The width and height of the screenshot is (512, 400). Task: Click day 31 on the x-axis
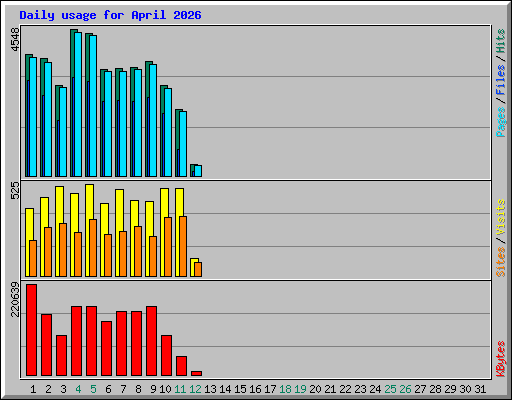(x=480, y=389)
